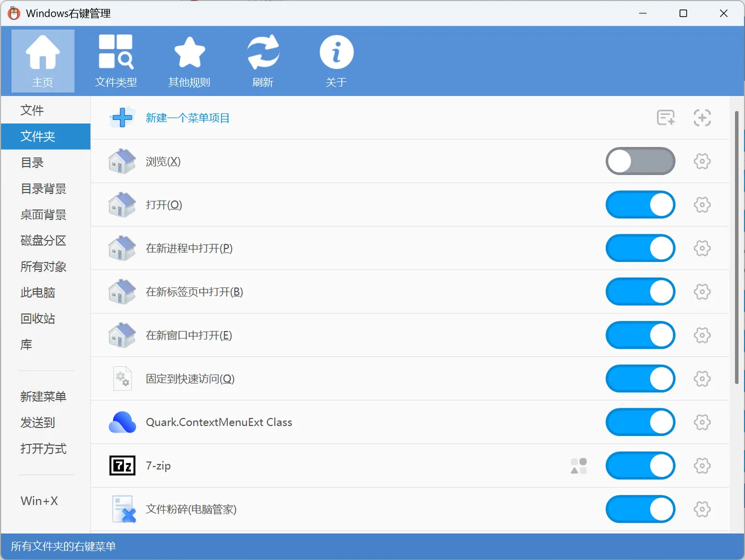Click the add-note icon in the new item row
Image resolution: width=745 pixels, height=560 pixels.
[666, 118]
